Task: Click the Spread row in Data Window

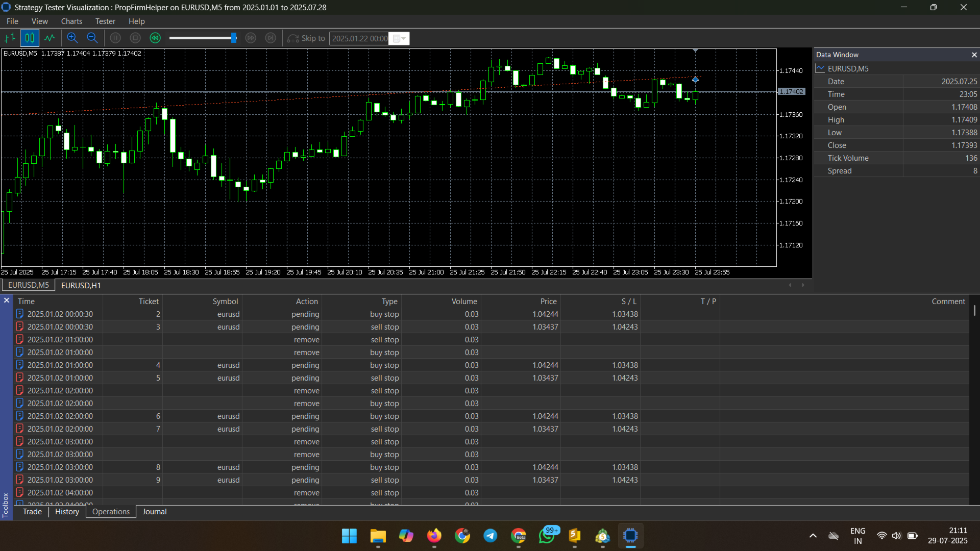Action: (896, 171)
